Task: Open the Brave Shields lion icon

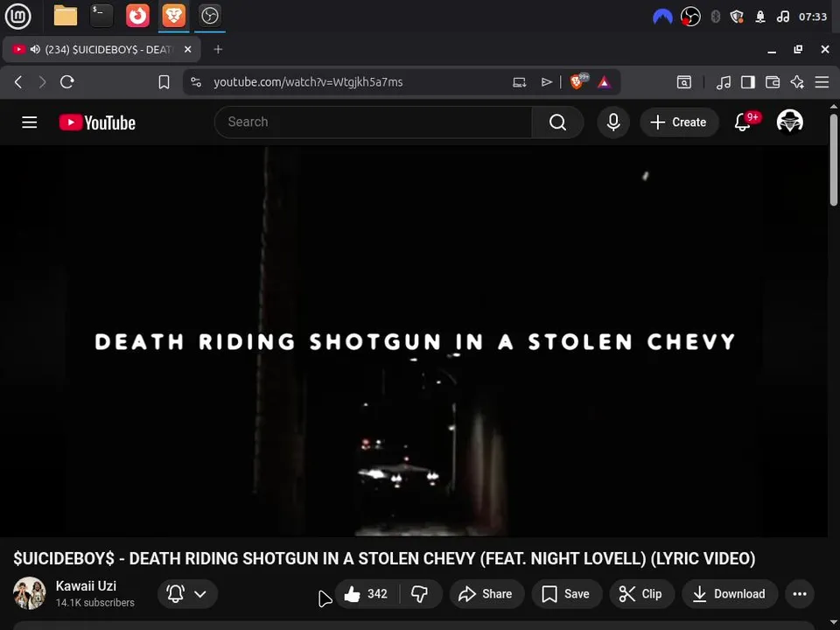Action: click(578, 81)
